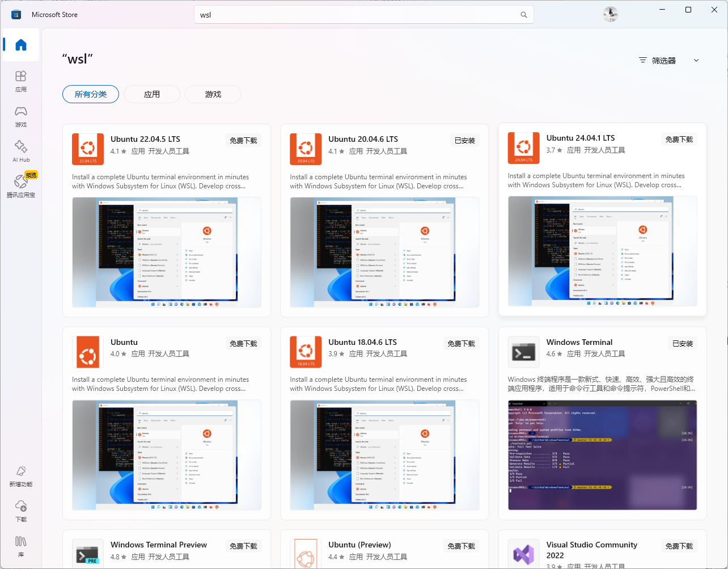Open Windows Terminal screenshot thumbnail
This screenshot has width=728, height=569.
[602, 454]
